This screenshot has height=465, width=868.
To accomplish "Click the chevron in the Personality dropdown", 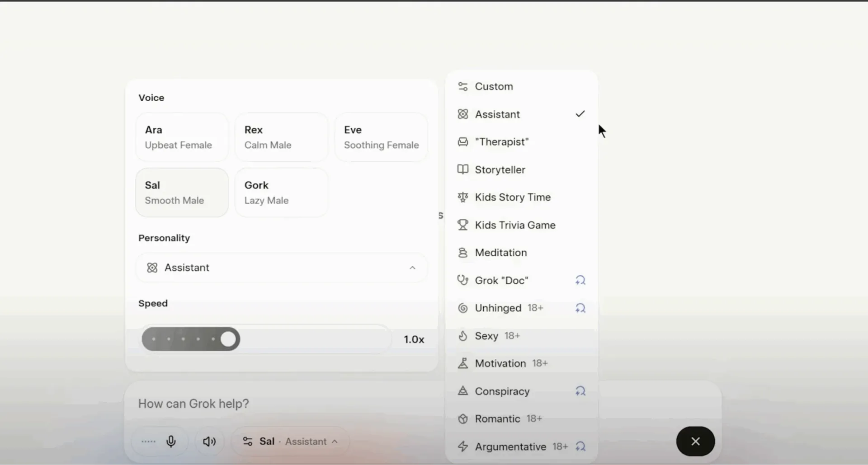I will (412, 268).
